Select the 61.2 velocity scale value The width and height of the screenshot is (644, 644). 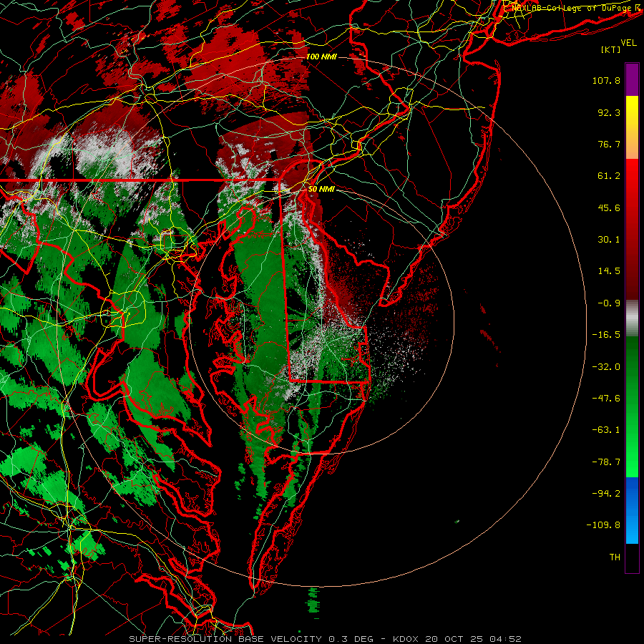tap(609, 176)
